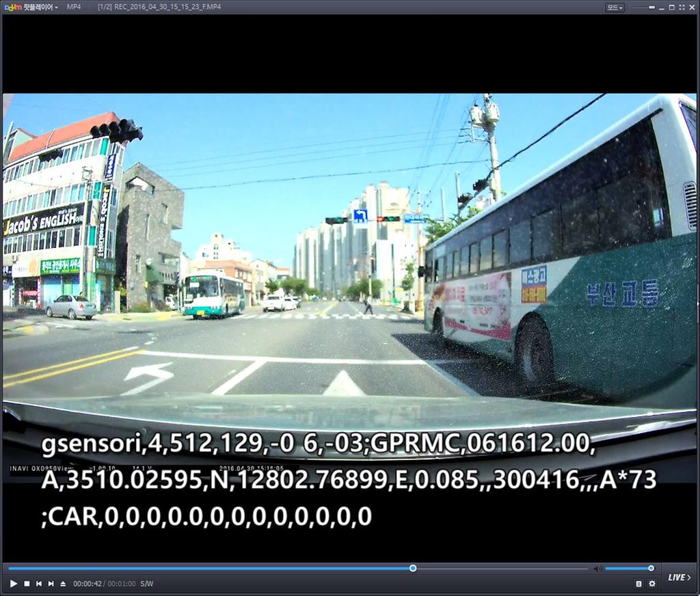Click the volume slider handle
This screenshot has width=700, height=596.
pos(651,568)
